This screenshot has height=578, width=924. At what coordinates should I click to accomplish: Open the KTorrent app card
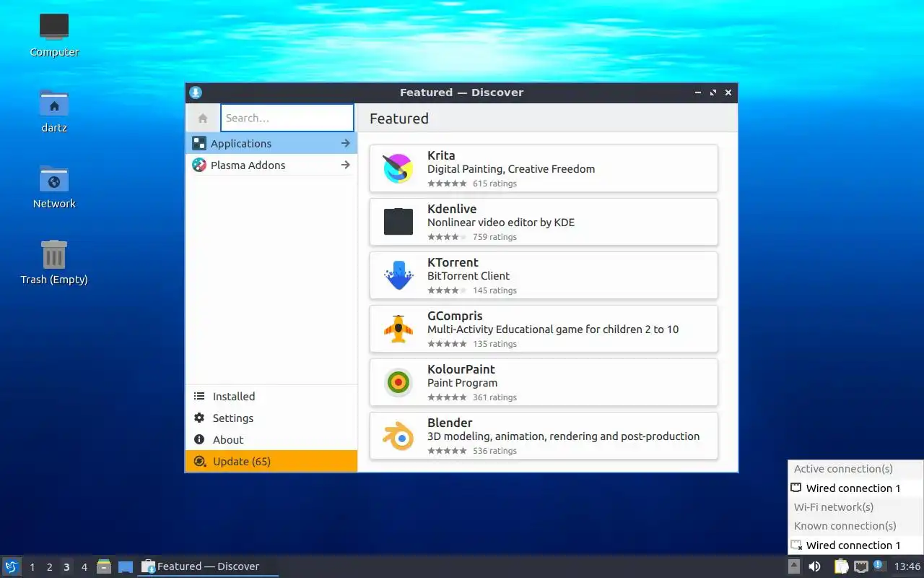point(544,275)
